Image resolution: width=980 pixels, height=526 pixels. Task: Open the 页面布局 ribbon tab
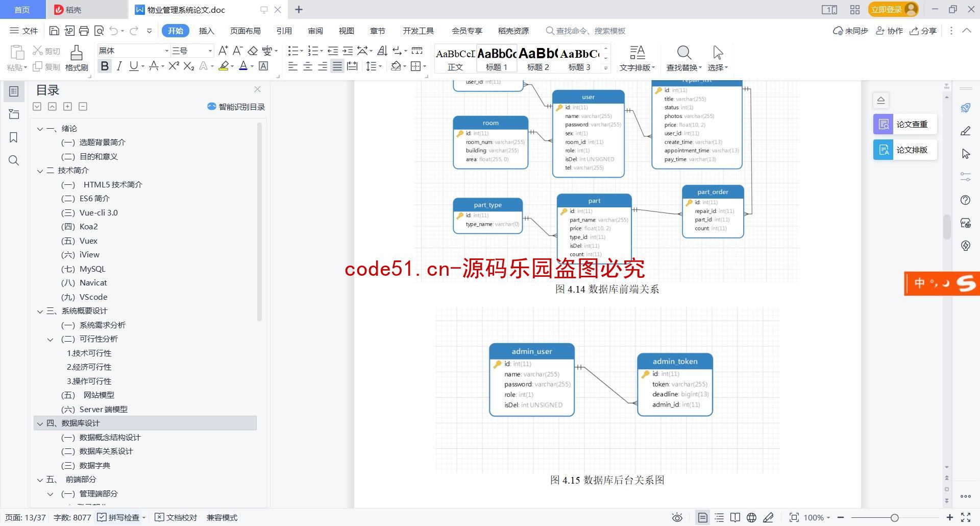(x=245, y=31)
